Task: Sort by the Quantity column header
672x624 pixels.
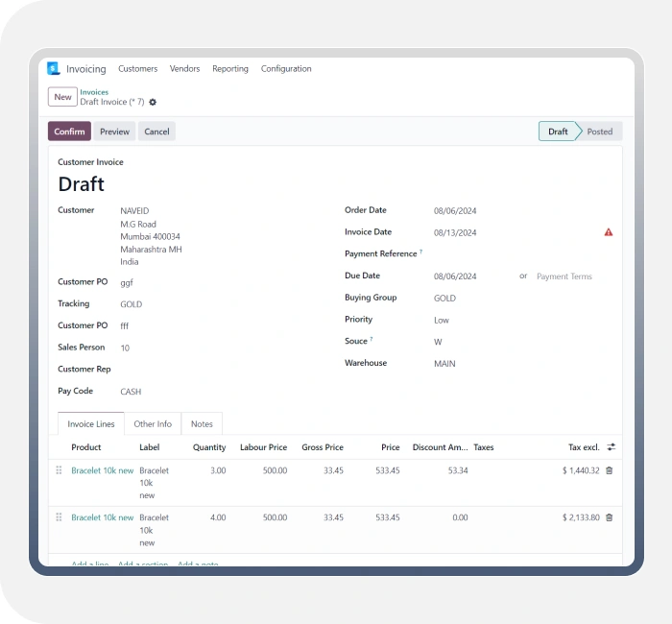Action: pyautogui.click(x=209, y=447)
